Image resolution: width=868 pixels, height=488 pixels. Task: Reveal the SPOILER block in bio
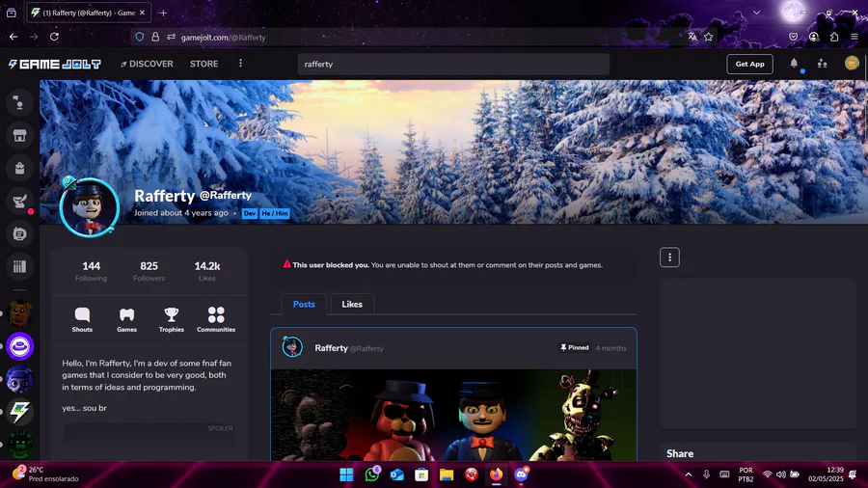pos(149,435)
